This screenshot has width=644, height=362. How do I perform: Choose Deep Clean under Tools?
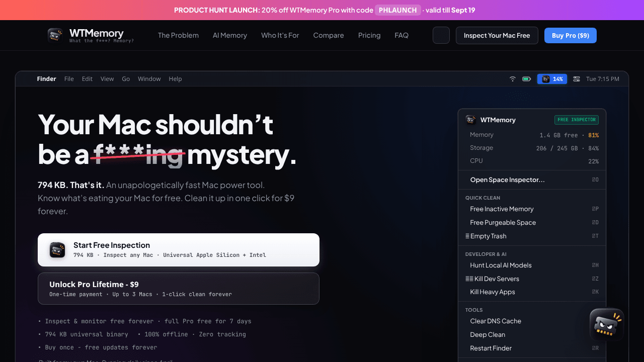coord(532,335)
